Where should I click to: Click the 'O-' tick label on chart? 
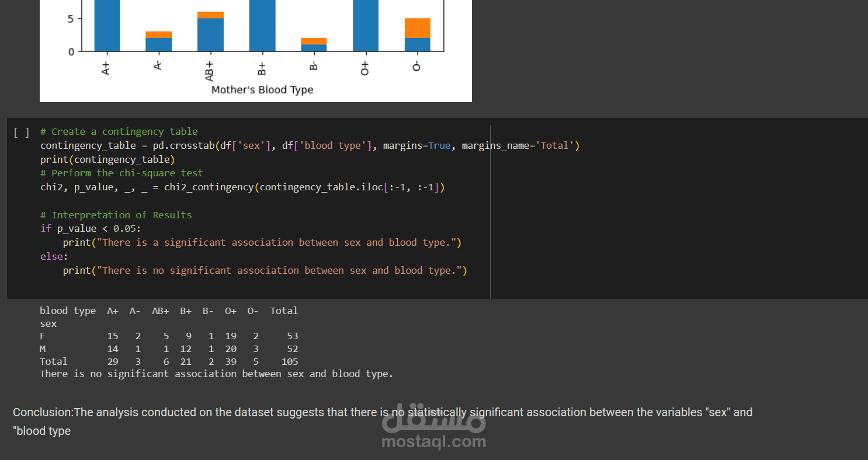(x=416, y=66)
